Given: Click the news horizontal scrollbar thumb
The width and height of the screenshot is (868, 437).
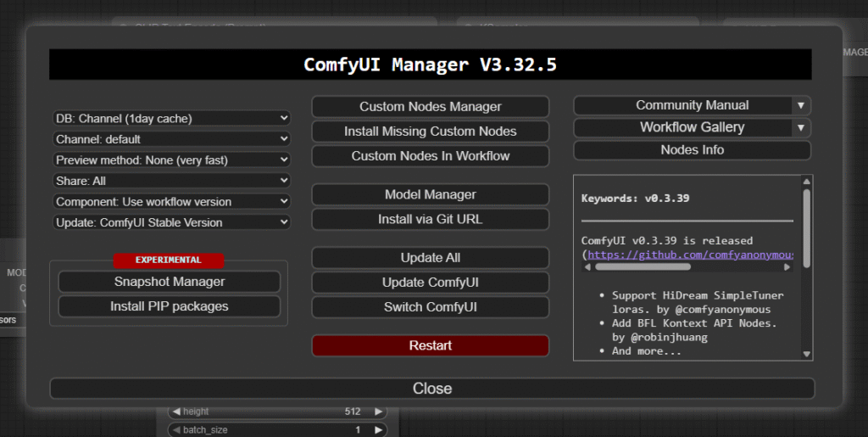Looking at the screenshot, I should click(643, 267).
